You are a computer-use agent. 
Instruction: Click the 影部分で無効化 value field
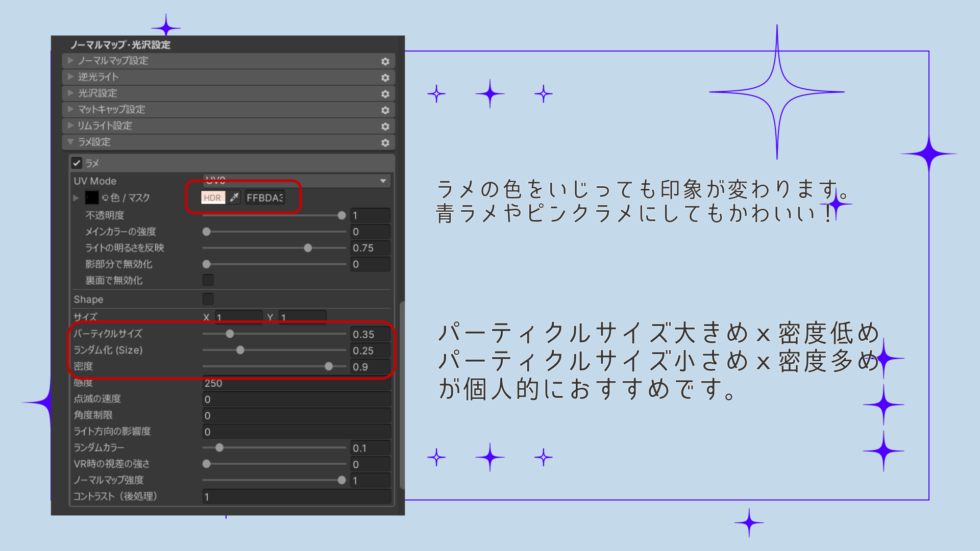[x=371, y=264]
